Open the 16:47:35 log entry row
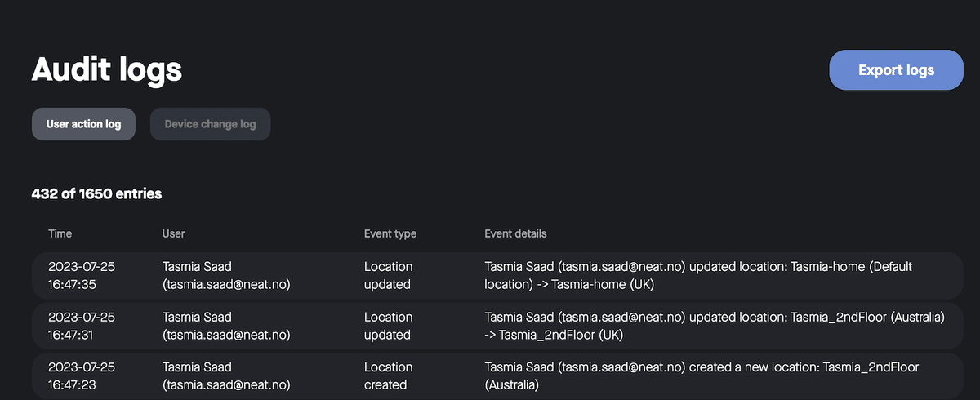The height and width of the screenshot is (400, 980). (x=497, y=276)
